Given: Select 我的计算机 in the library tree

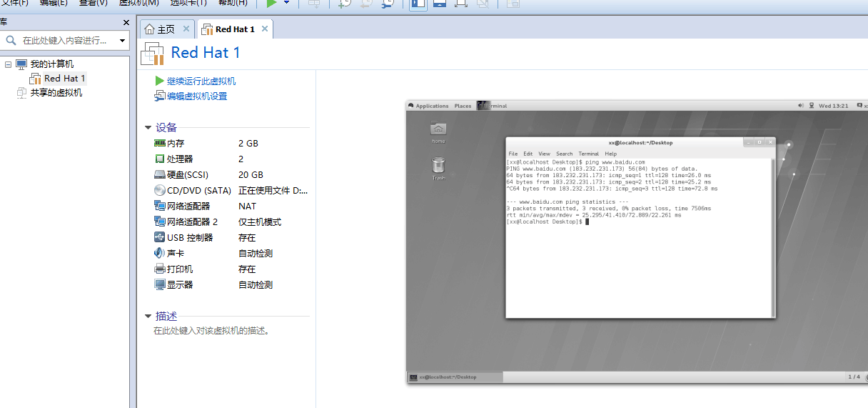Looking at the screenshot, I should point(51,64).
